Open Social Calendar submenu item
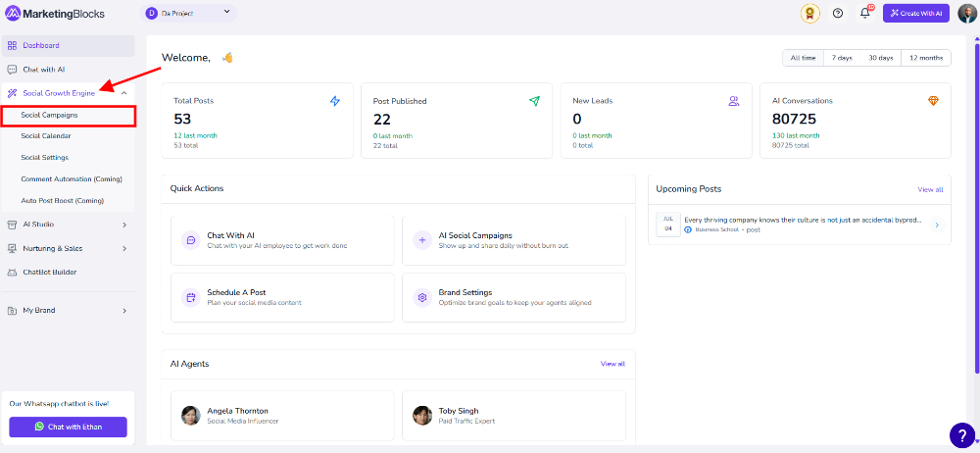The image size is (980, 453). [x=46, y=135]
